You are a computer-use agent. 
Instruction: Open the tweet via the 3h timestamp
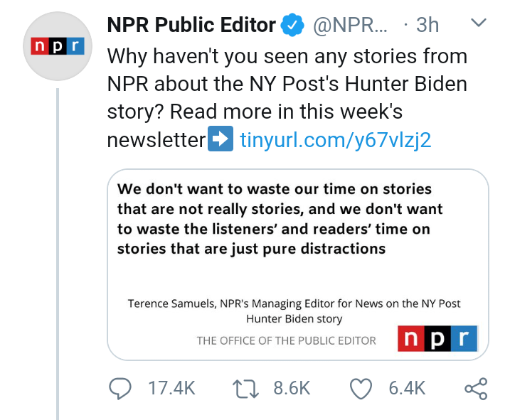[427, 26]
